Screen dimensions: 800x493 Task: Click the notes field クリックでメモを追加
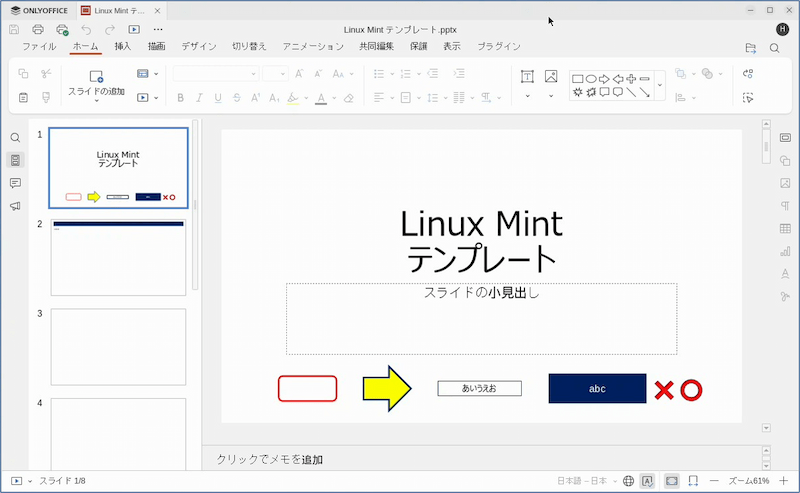pos(269,459)
